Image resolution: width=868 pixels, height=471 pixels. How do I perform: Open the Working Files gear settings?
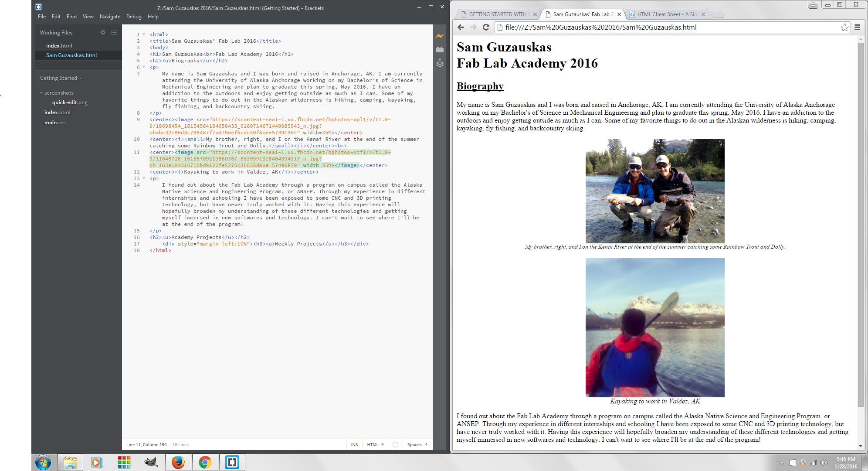[103, 32]
